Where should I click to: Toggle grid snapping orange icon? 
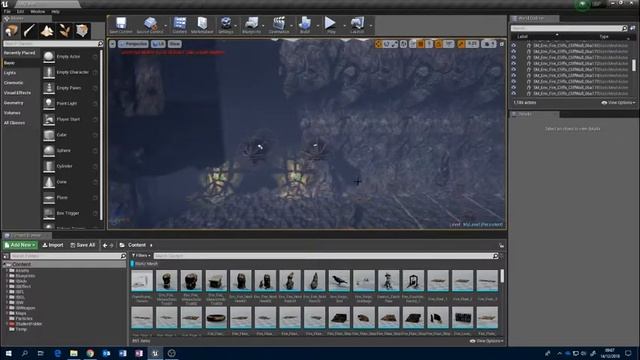pyautogui.click(x=421, y=44)
